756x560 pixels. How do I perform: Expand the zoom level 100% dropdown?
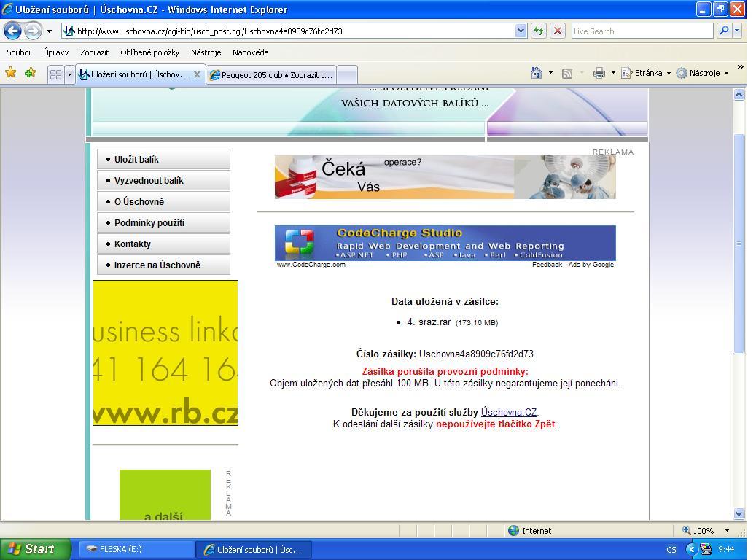(x=726, y=531)
